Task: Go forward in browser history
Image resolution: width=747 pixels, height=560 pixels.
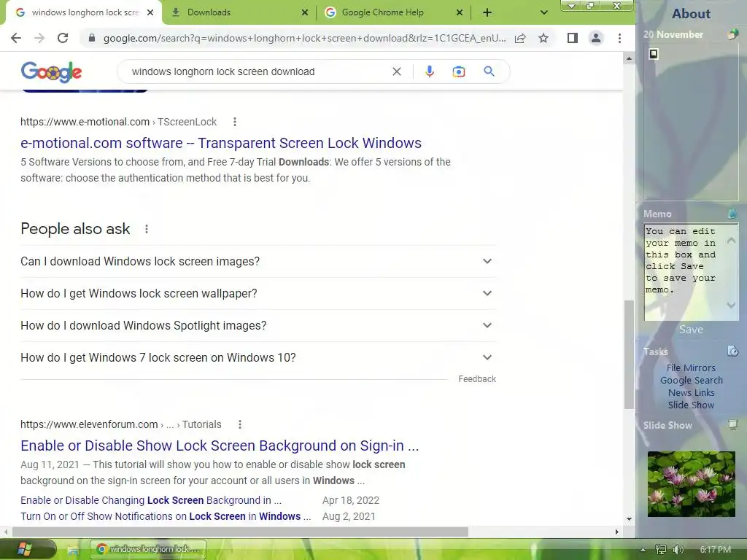Action: [x=39, y=38]
